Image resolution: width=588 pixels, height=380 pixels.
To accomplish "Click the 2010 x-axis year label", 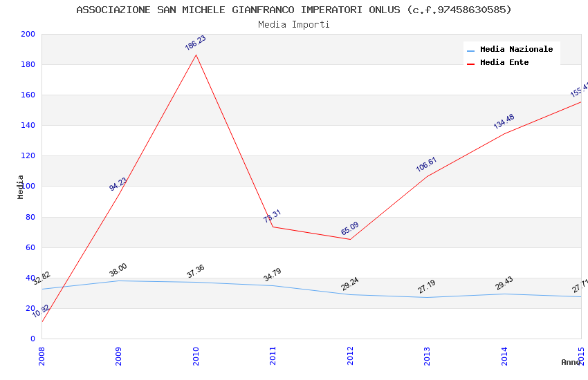I will [196, 356].
